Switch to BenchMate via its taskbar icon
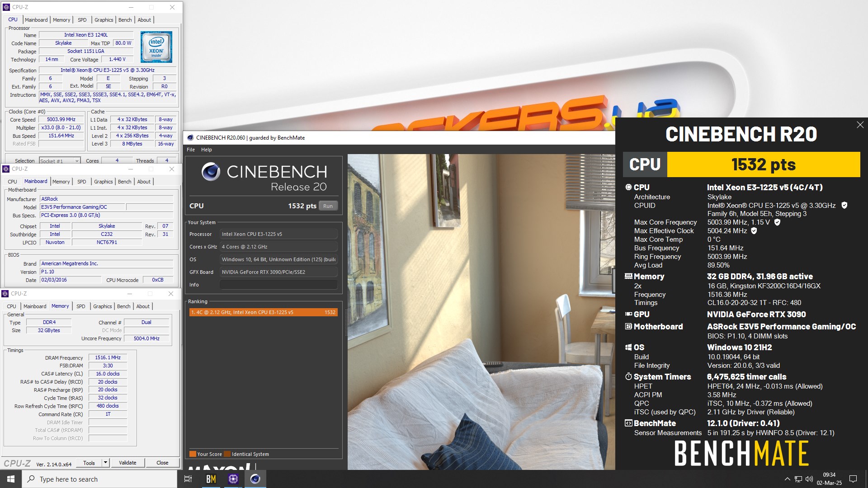Screen dimensions: 868x488 click(211, 479)
